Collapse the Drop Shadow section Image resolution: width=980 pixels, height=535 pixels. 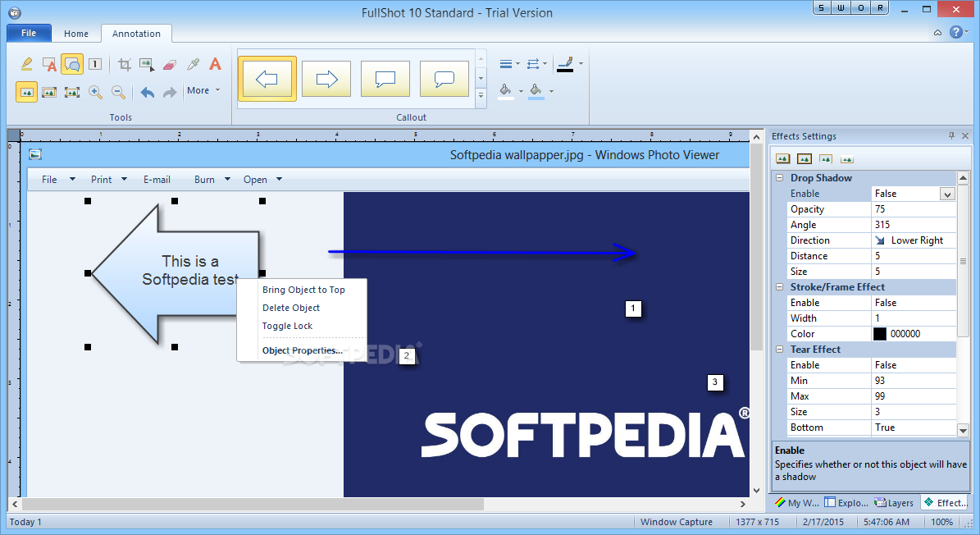click(x=779, y=178)
